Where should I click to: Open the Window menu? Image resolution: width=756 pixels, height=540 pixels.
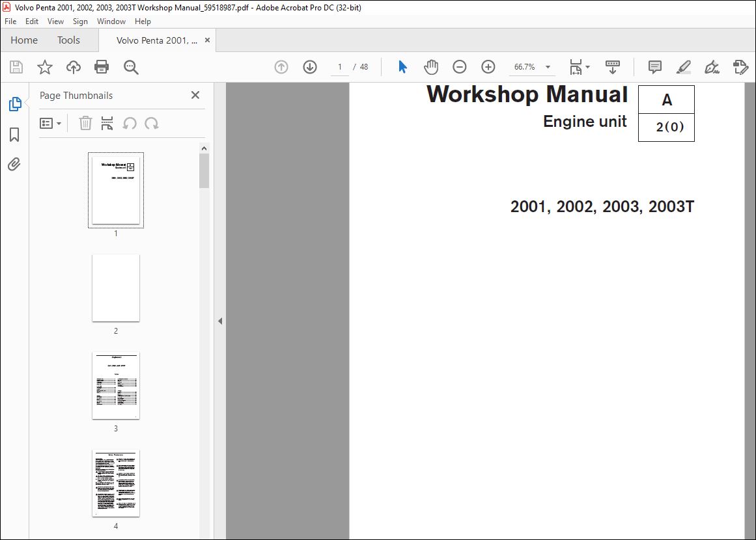(x=111, y=21)
